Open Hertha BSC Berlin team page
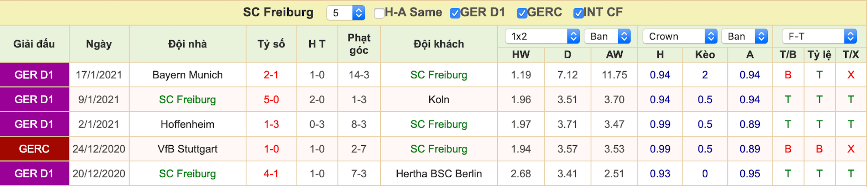The image size is (868, 187). [x=439, y=173]
